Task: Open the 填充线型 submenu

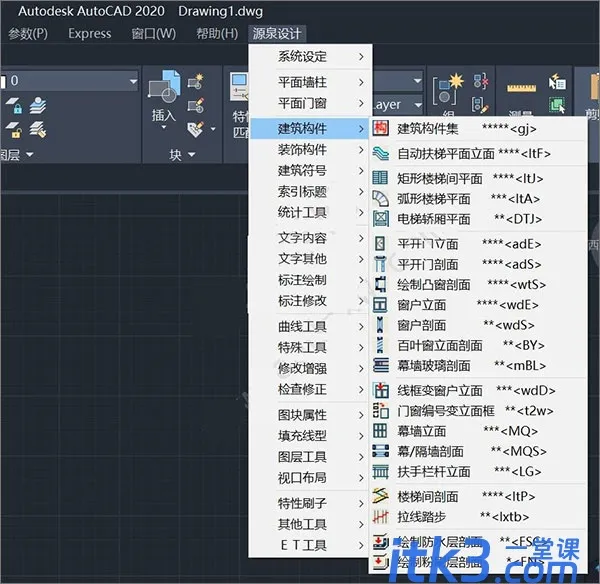Action: coord(310,436)
